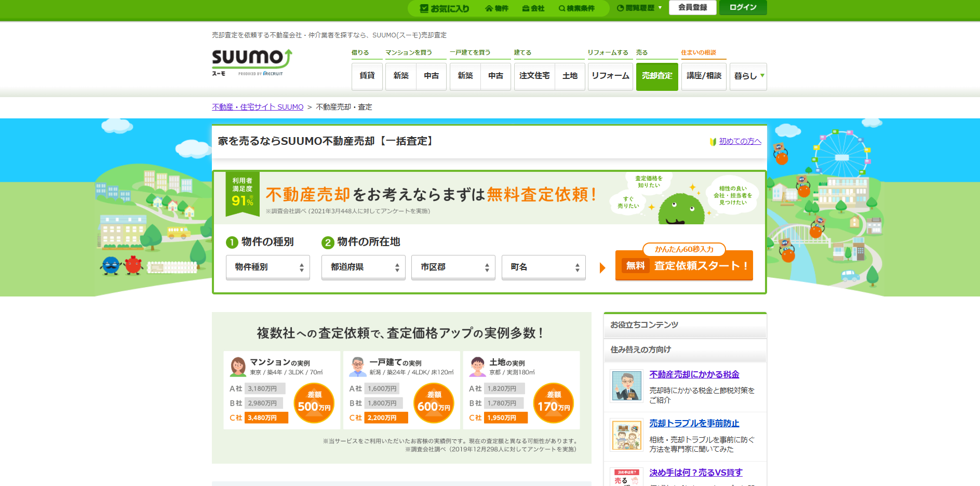Open the 不動産売却にかかる税金 article link
Viewport: 980px width, 486px height.
(694, 374)
